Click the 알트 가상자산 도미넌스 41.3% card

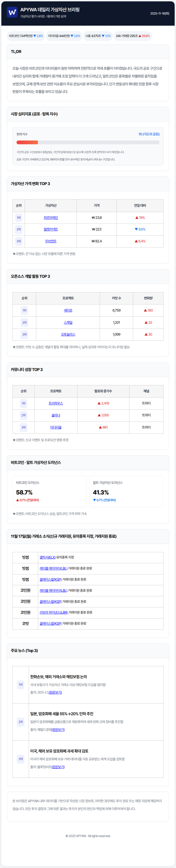point(126,491)
